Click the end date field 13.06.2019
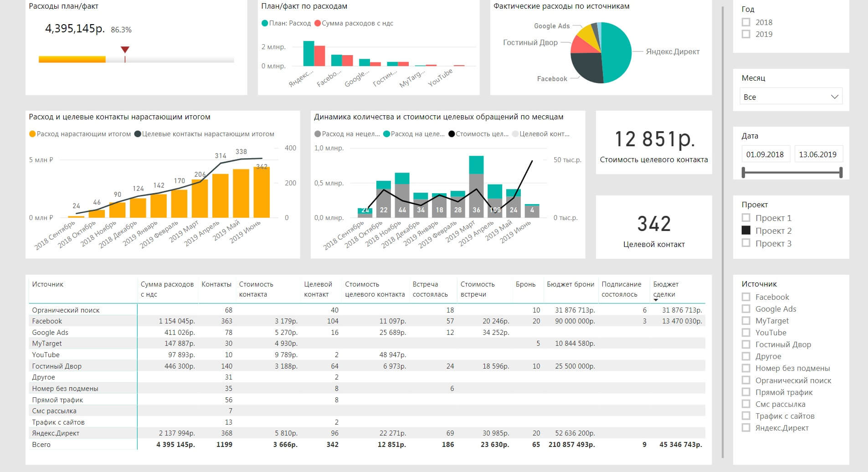Viewport: 868px width, 472px height. [x=818, y=154]
